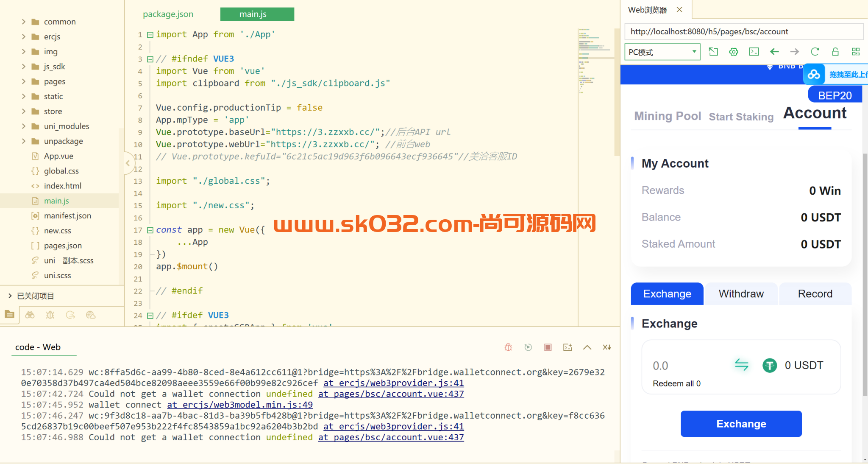Viewport: 868px width, 464px height.
Task: Select the Withdraw segment tab
Action: point(741,293)
